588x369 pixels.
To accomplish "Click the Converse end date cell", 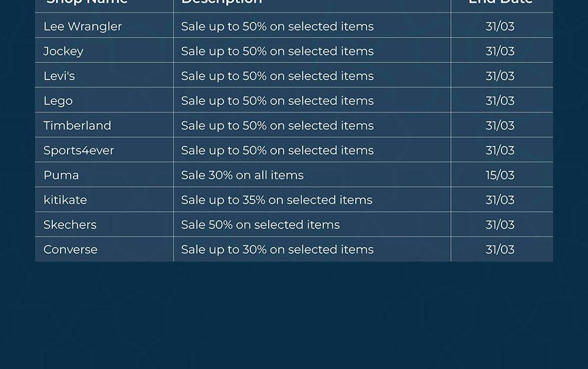I will (x=500, y=249).
